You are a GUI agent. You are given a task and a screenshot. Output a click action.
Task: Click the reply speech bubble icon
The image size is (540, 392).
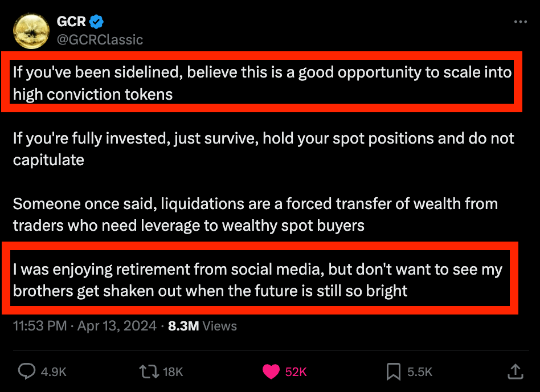coord(27,372)
